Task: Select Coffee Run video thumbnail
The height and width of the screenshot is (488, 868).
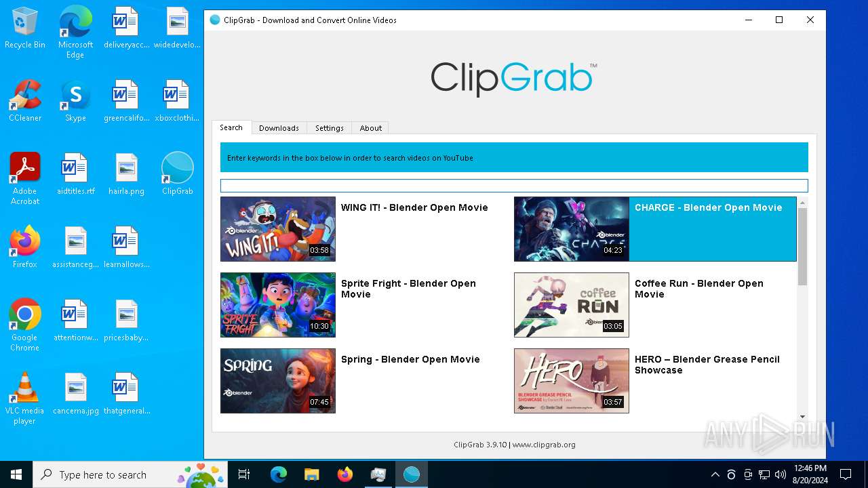Action: point(572,305)
